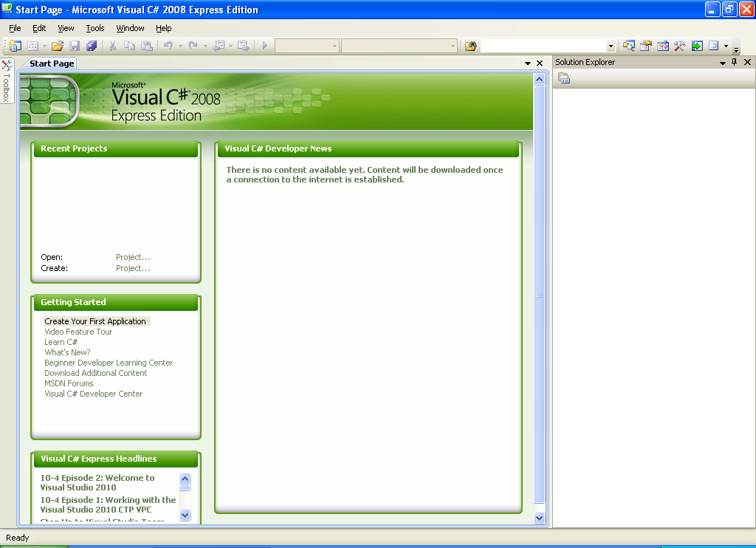This screenshot has height=548, width=756.
Task: Click the Create Project... link
Action: pyautogui.click(x=133, y=268)
